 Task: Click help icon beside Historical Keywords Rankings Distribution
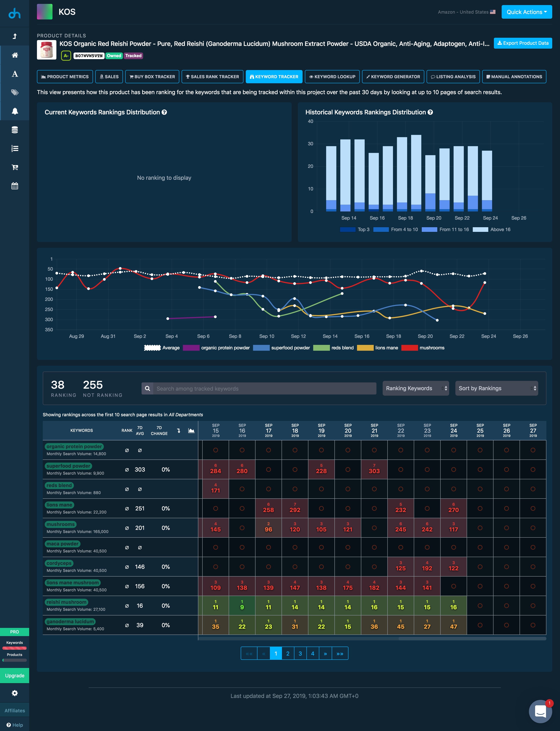pos(430,112)
